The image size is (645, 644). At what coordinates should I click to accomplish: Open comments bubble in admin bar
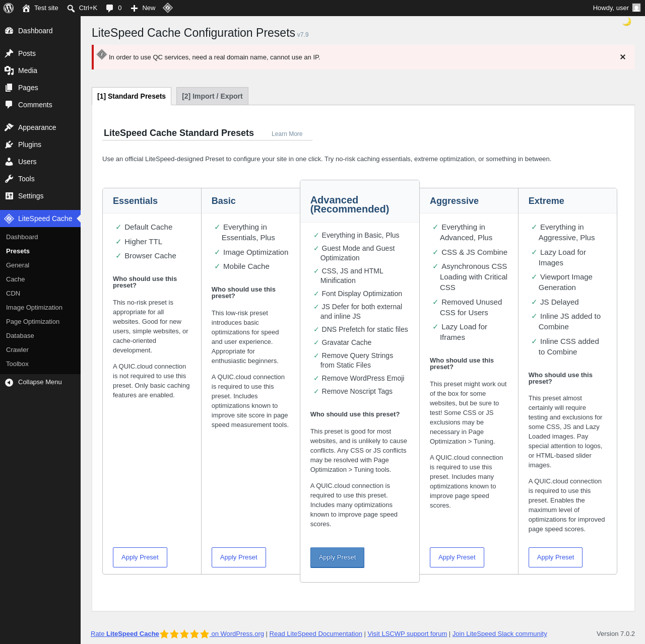tap(109, 8)
